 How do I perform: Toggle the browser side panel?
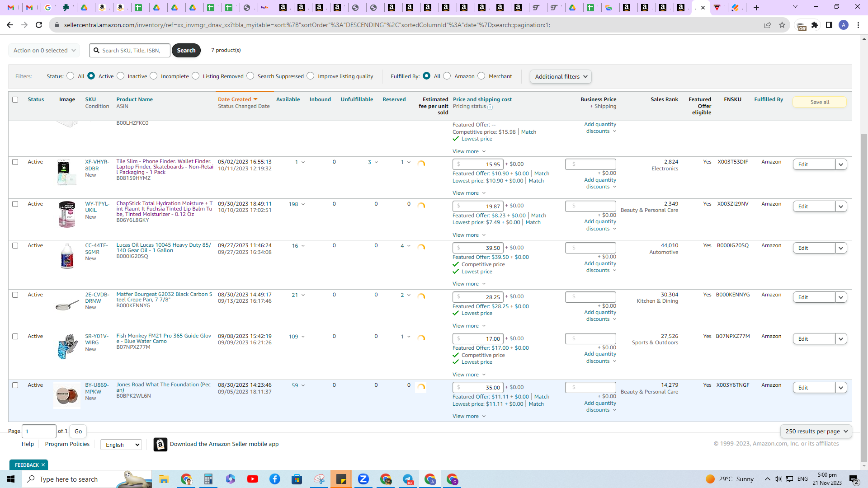829,25
